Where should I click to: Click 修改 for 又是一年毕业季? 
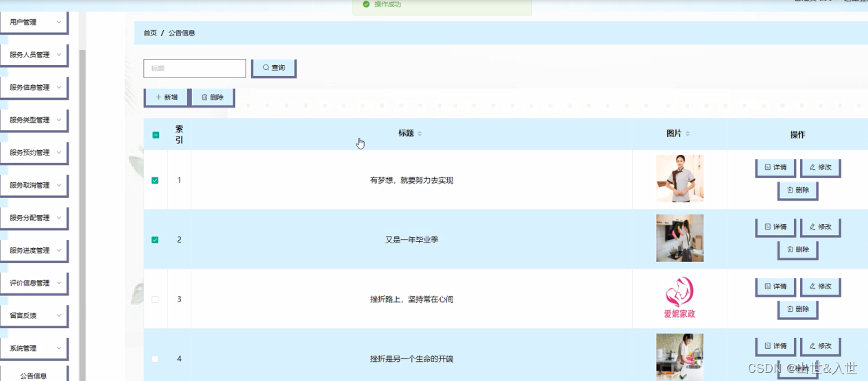pyautogui.click(x=820, y=227)
